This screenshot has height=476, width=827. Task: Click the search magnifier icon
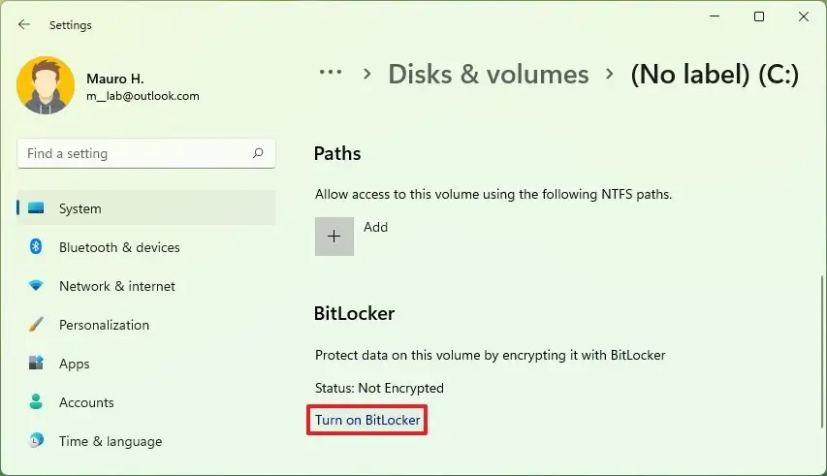click(258, 153)
